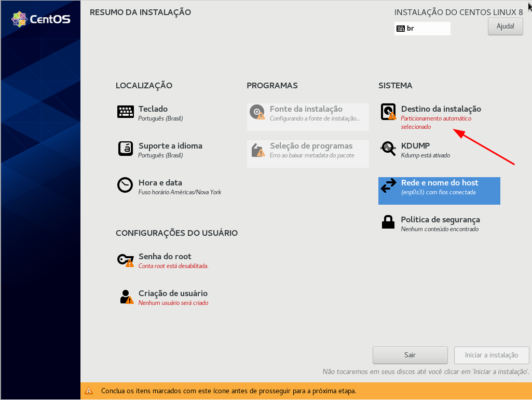Click the "(enp0s3) com fios conectada" text

point(439,192)
